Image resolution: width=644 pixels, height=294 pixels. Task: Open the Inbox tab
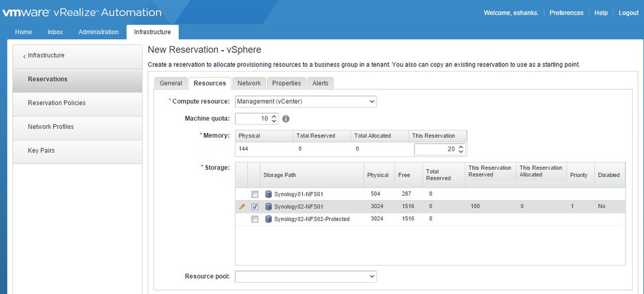tap(55, 32)
